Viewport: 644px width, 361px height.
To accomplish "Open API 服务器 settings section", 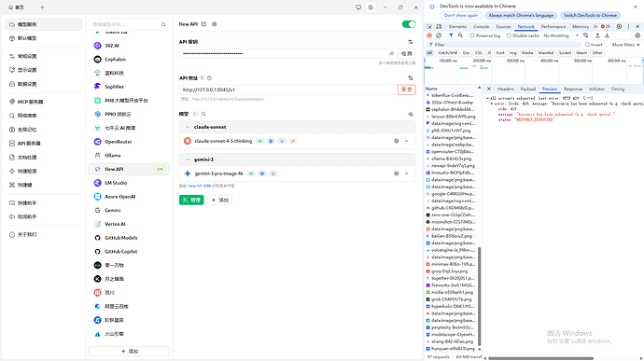I will coord(44,144).
